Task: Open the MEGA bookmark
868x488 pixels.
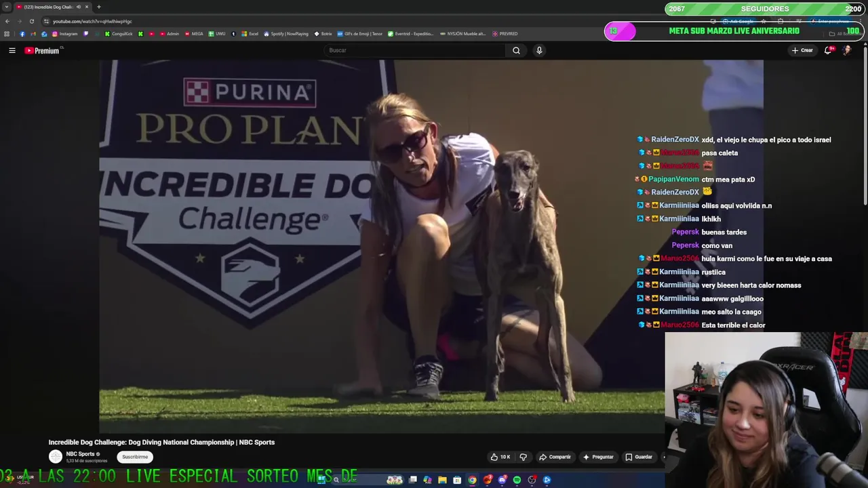Action: click(193, 34)
